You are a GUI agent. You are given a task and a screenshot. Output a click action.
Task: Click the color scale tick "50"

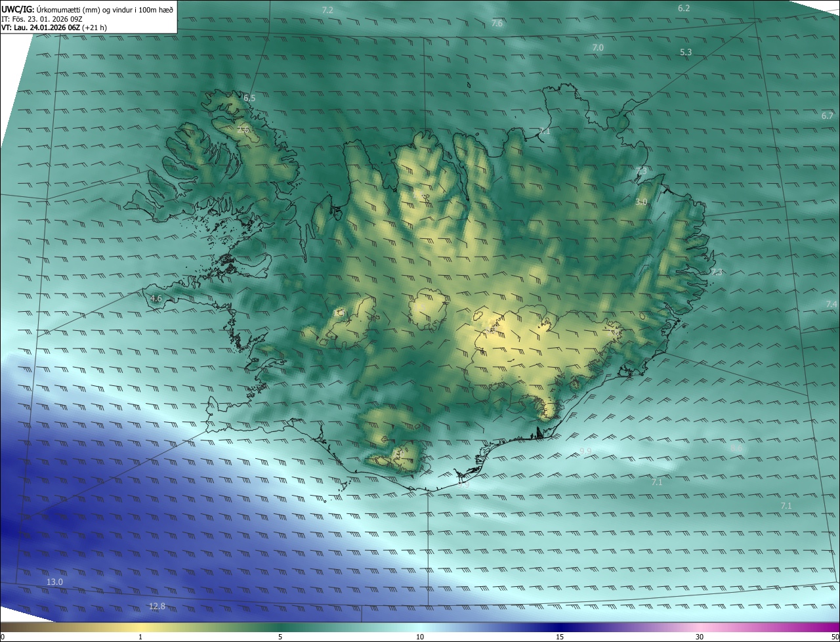coord(835,637)
